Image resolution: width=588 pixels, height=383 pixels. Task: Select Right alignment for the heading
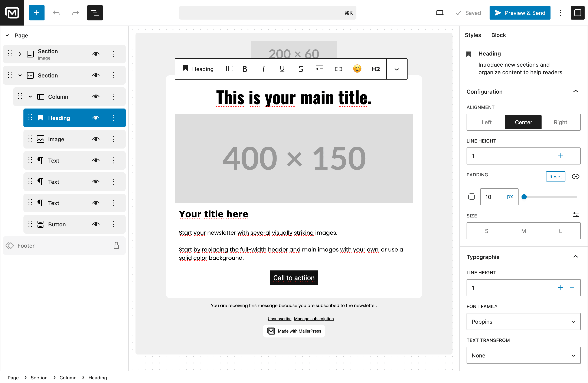click(x=560, y=122)
